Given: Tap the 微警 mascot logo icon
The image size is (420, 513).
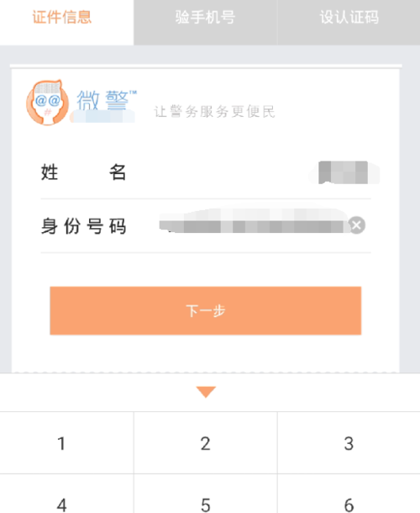Looking at the screenshot, I should pyautogui.click(x=47, y=103).
